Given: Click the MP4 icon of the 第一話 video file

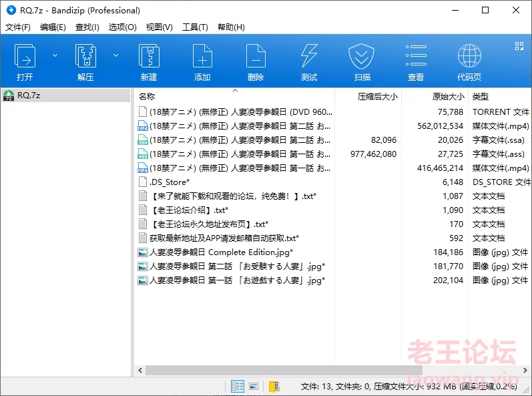Looking at the screenshot, I should click(x=143, y=168).
